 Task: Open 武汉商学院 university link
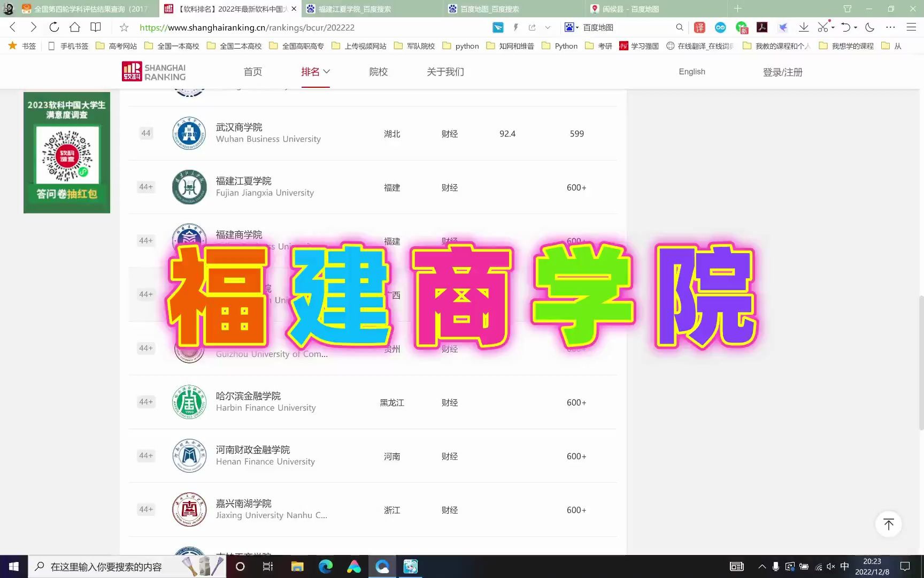pos(239,127)
